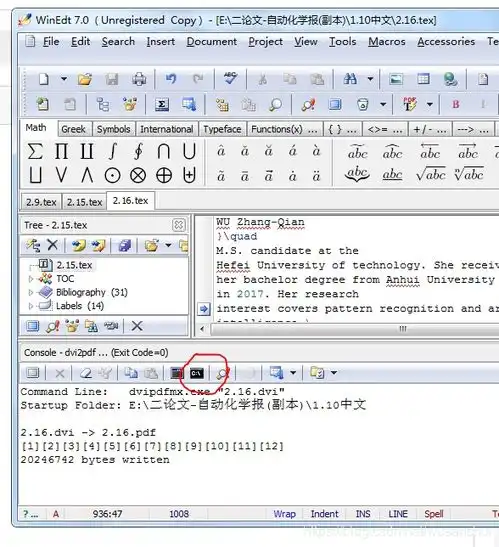Click the Print icon in the toolbar

139,80
